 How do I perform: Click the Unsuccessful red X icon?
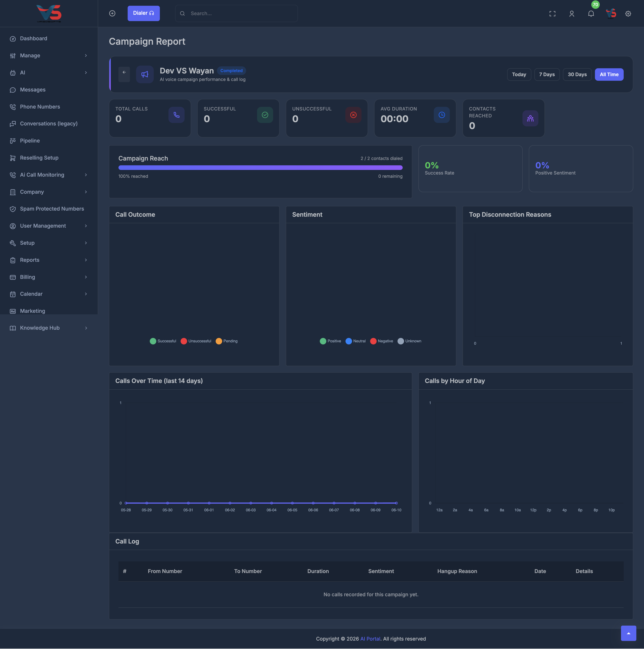(x=353, y=115)
